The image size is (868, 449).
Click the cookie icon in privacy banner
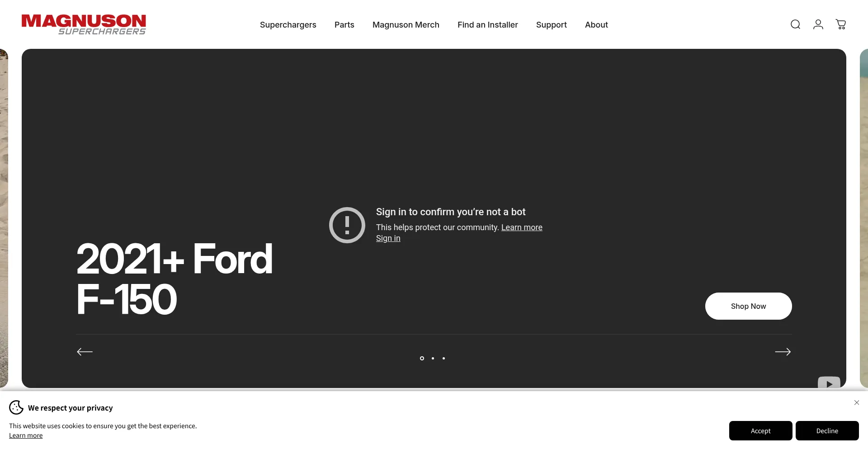[x=16, y=407]
